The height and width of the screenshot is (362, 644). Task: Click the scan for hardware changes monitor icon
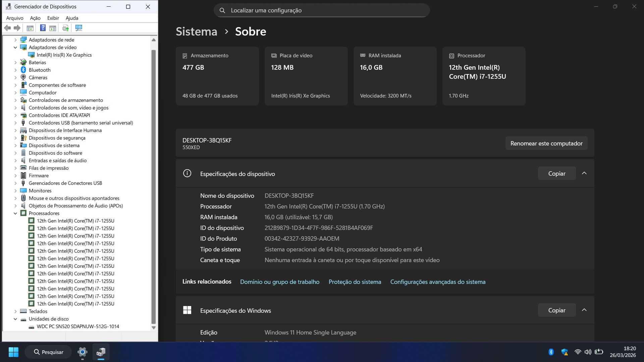(78, 28)
